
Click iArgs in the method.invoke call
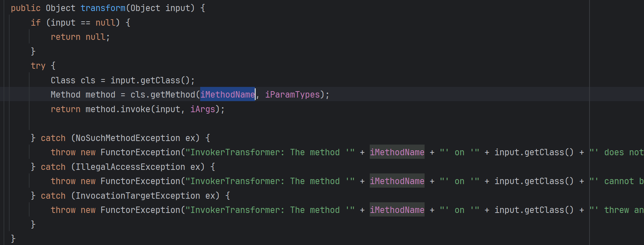coord(203,109)
